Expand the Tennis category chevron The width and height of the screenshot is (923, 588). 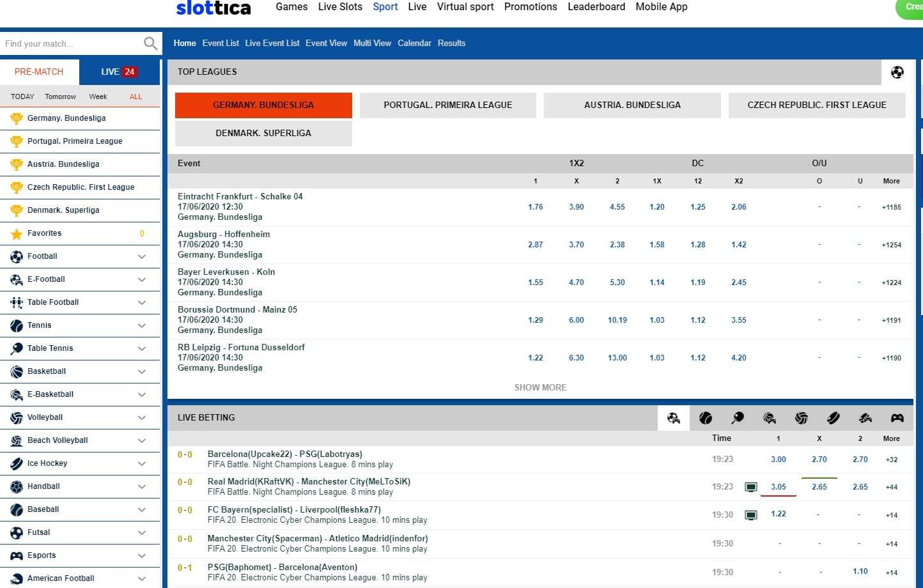click(142, 326)
